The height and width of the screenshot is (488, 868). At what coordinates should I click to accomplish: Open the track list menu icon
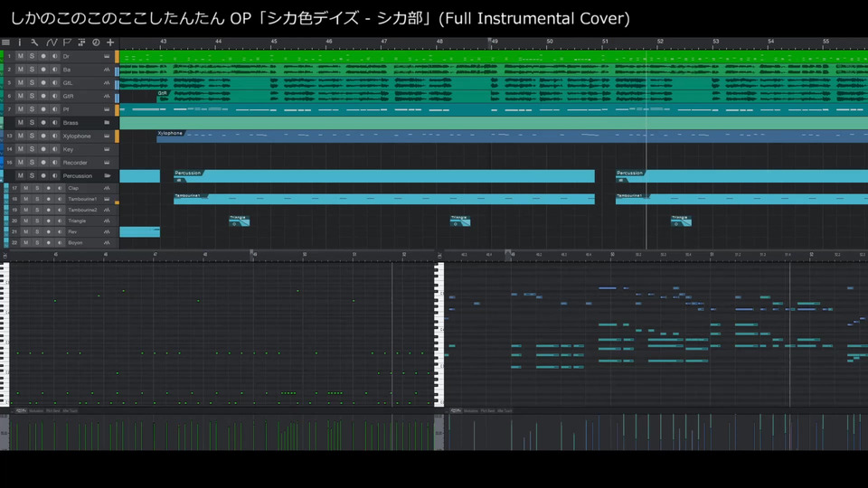pyautogui.click(x=5, y=42)
